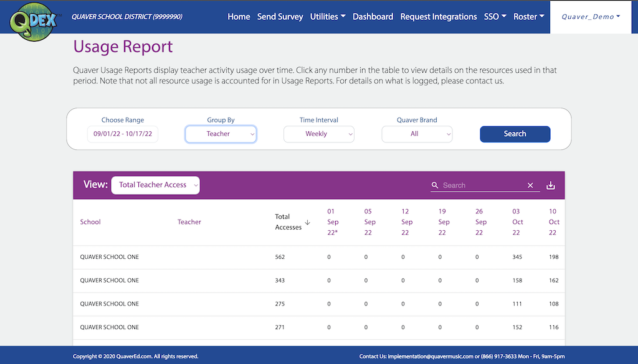Viewport: 638px width, 364px height.
Task: Click the Usage Report heading
Action: pos(123,47)
